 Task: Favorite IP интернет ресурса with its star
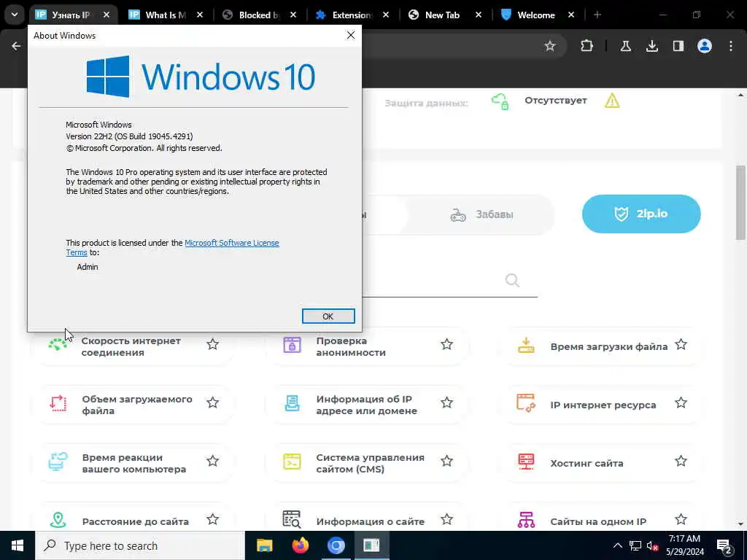coord(681,402)
